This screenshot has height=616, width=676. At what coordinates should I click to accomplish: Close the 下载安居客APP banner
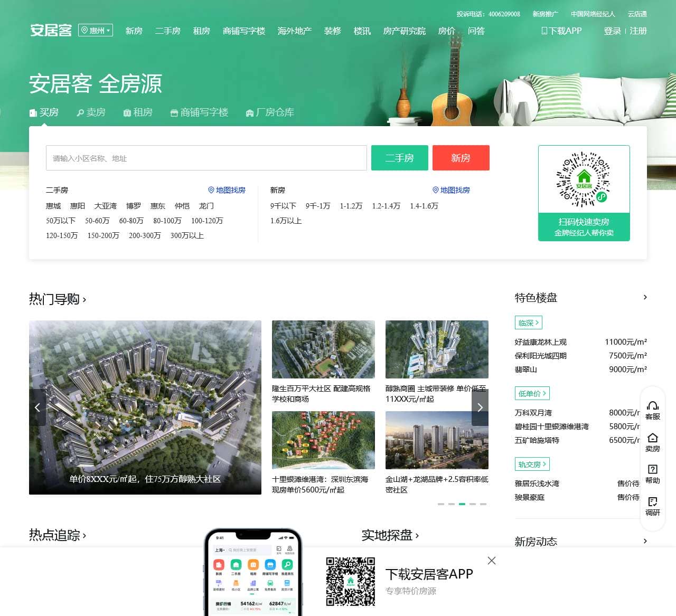(x=492, y=561)
